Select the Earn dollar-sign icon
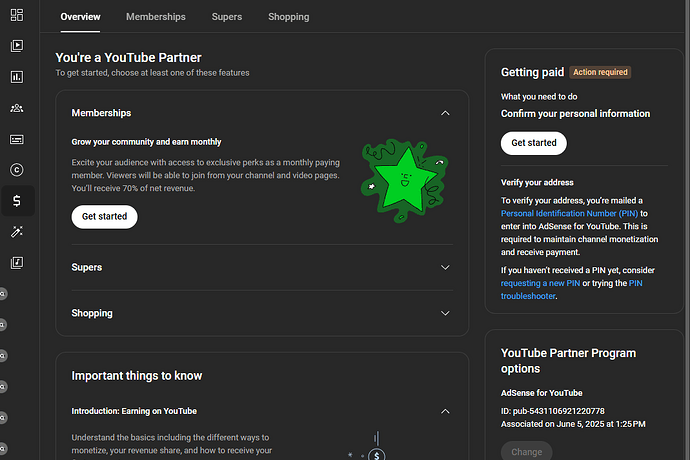 coord(17,201)
